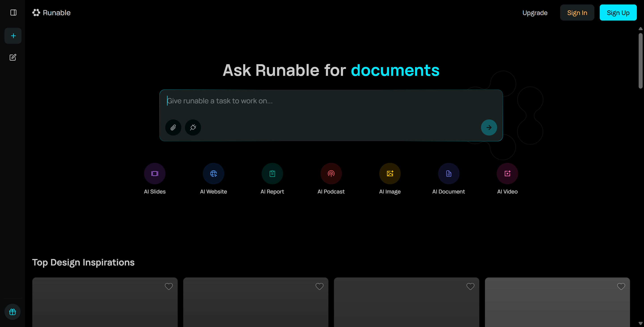Open the AI Document tool

pos(448,174)
